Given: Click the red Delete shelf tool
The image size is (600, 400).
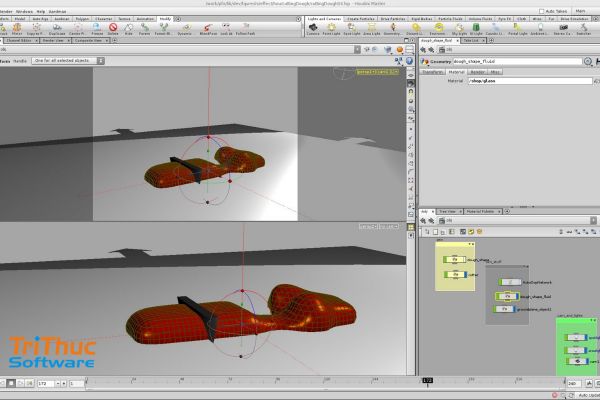Looking at the screenshot, I should (x=113, y=29).
